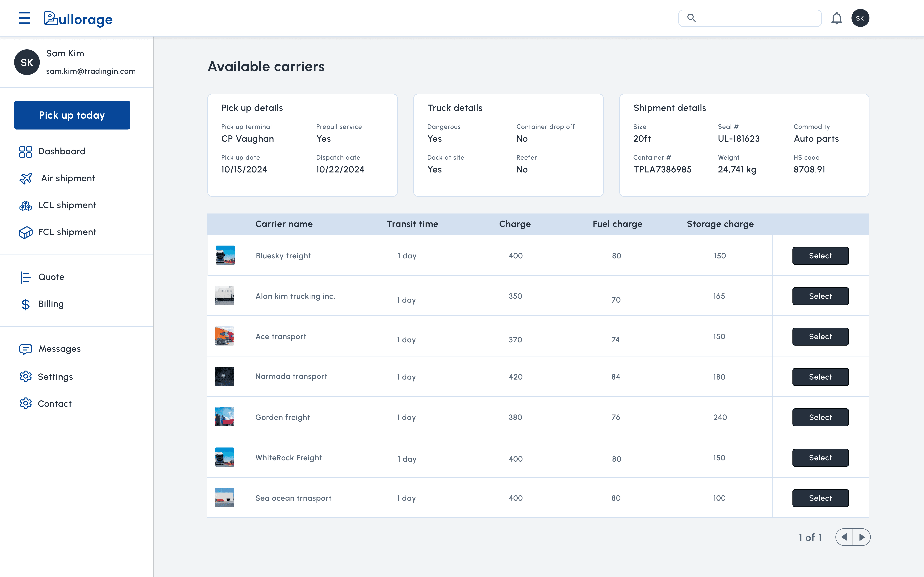
Task: Click the notification bell icon
Action: 836,18
